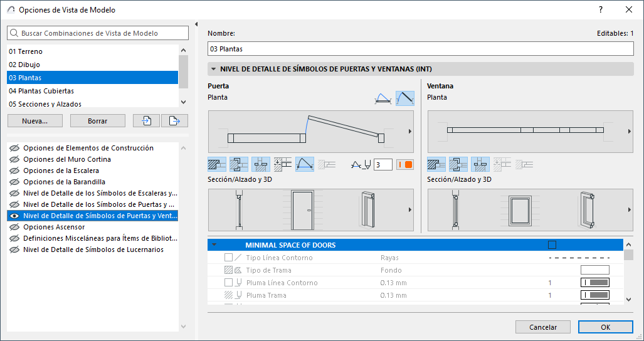
Task: Collapse the Minimal Space of Doors group
Action: (214, 245)
